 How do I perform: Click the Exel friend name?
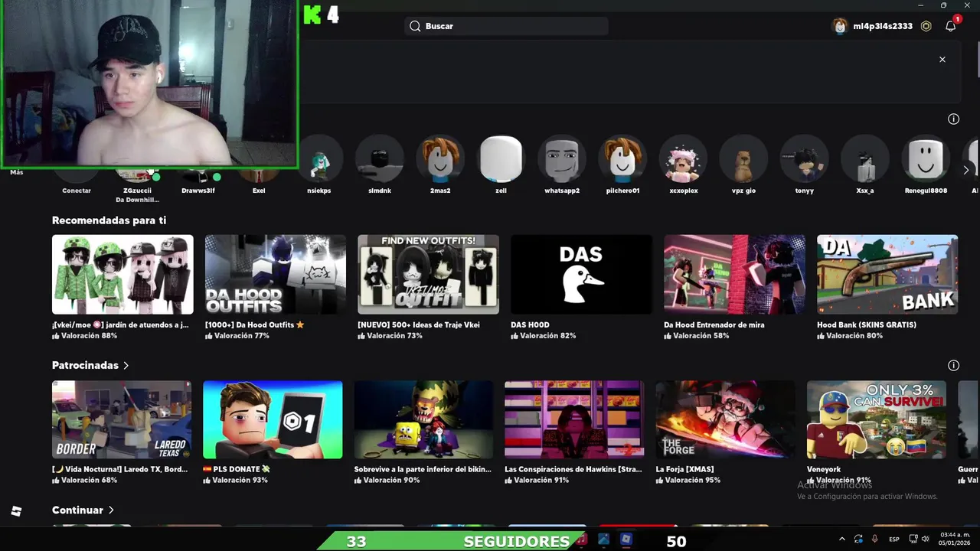[259, 191]
